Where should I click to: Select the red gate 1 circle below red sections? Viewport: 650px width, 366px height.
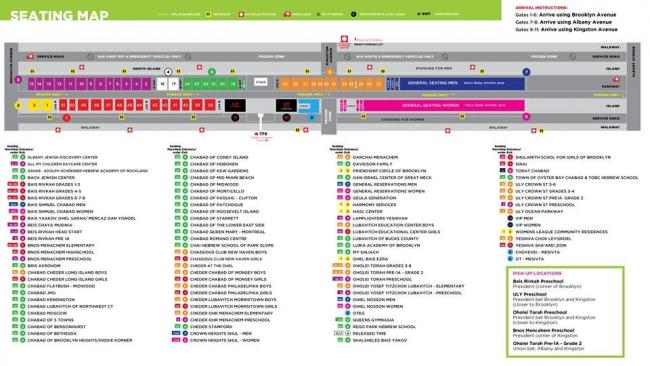point(66,118)
